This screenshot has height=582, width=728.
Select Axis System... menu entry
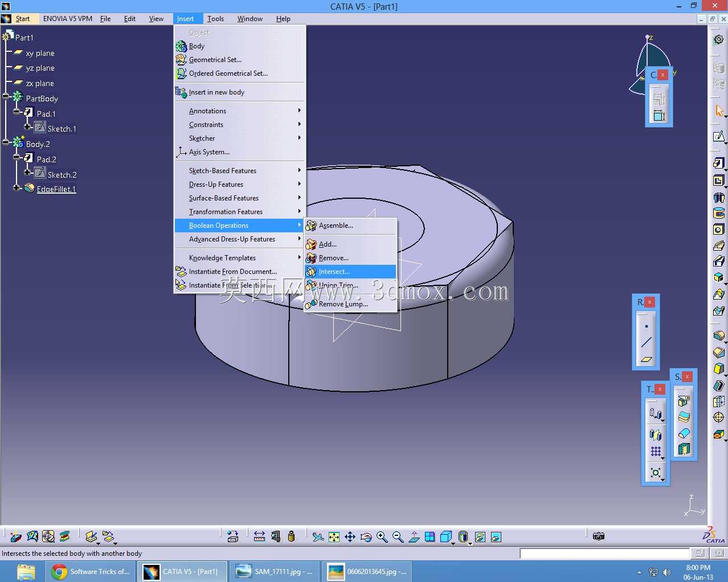coord(239,152)
